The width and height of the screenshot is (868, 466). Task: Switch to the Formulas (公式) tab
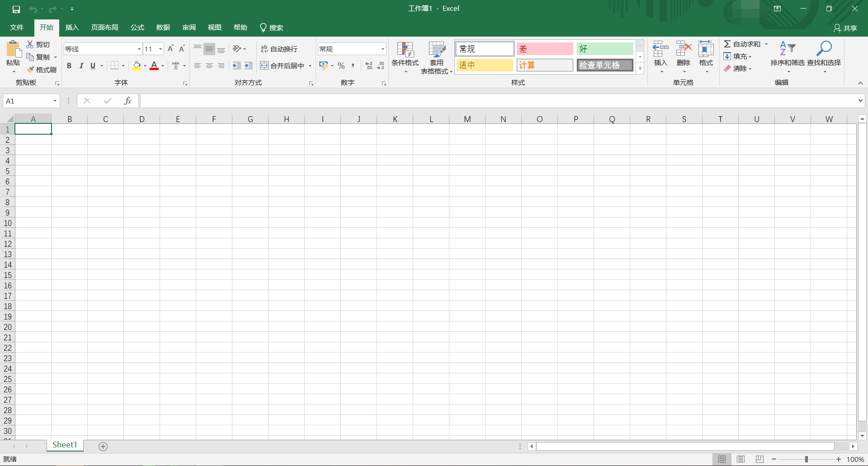pyautogui.click(x=137, y=28)
